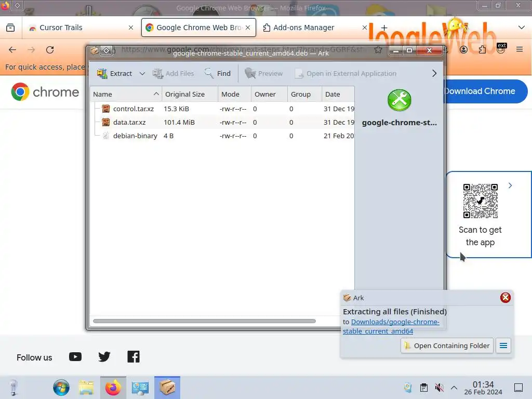Open Firefox account icon
Screen dimensions: 532x399
click(x=463, y=50)
